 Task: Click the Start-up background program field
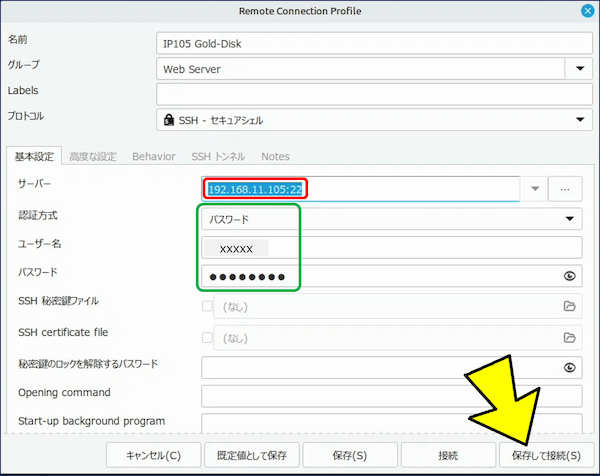coord(392,423)
